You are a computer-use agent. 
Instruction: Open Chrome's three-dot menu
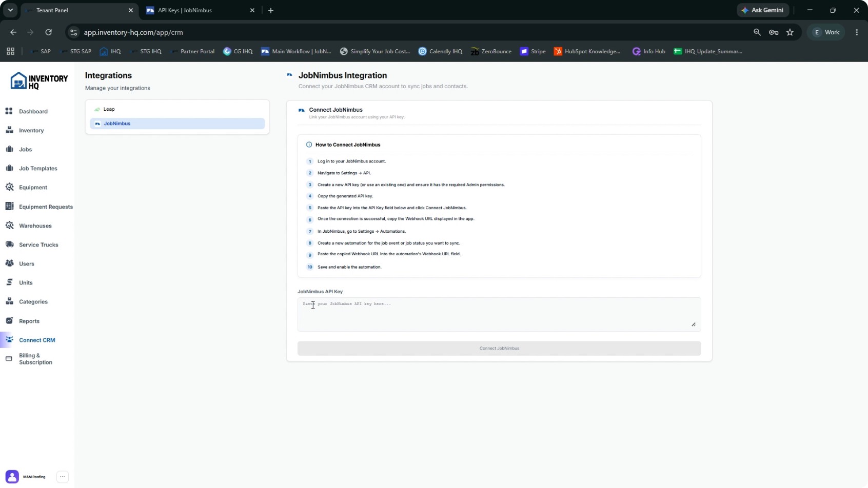click(x=857, y=32)
